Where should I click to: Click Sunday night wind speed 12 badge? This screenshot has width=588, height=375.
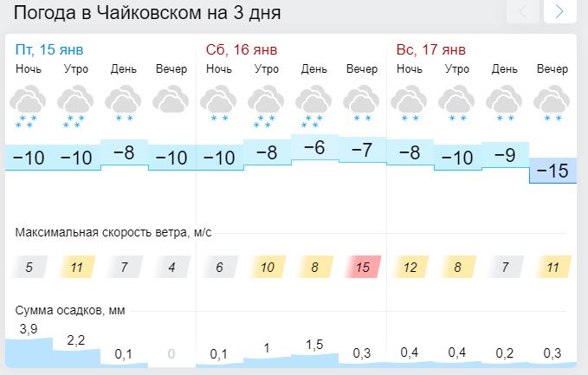point(410,267)
